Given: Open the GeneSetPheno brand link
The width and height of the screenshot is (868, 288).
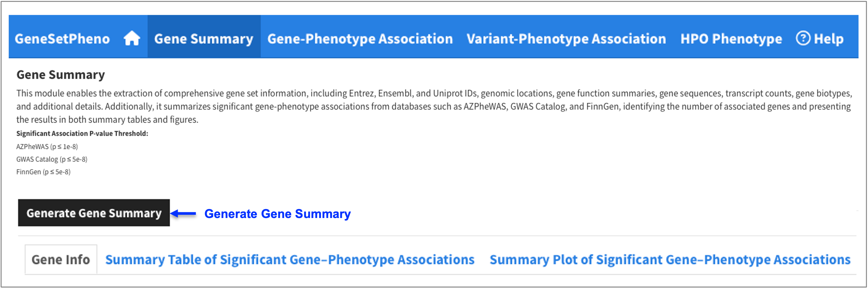Looking at the screenshot, I should pyautogui.click(x=62, y=39).
